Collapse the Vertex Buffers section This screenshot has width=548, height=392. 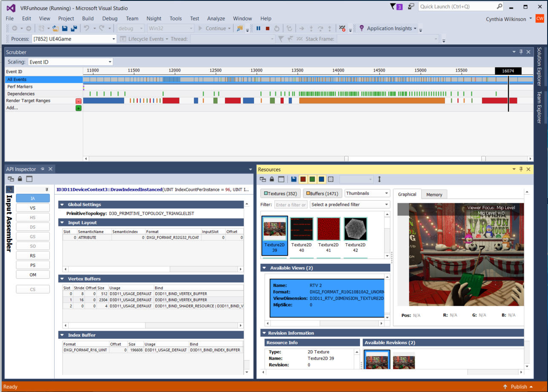[62, 279]
